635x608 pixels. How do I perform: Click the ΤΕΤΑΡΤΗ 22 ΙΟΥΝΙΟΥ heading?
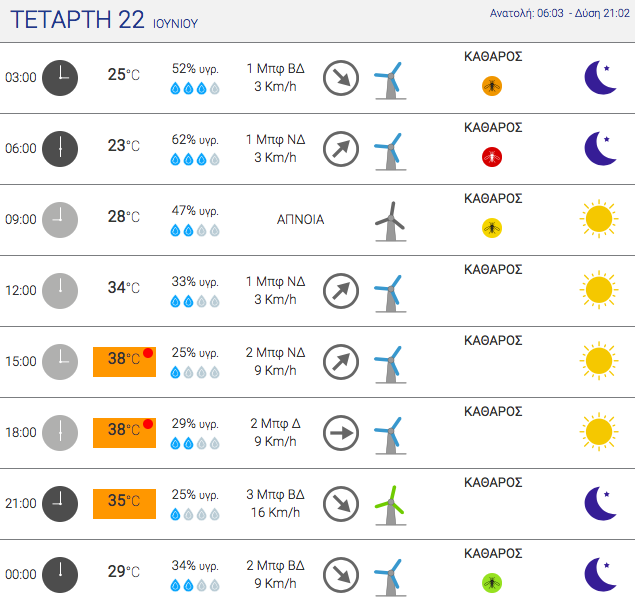pyautogui.click(x=104, y=20)
